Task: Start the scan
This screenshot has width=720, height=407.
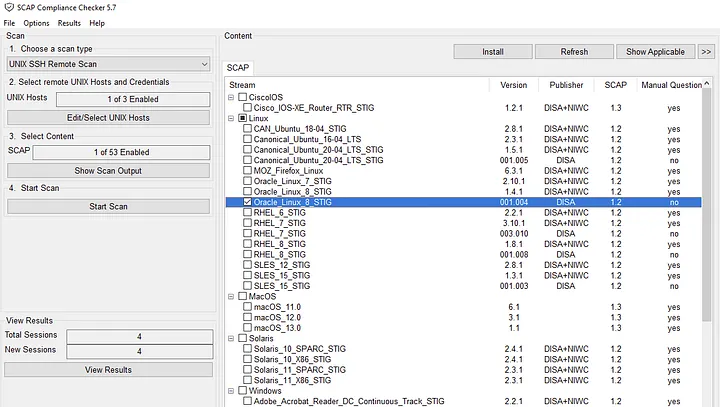Action: point(108,207)
